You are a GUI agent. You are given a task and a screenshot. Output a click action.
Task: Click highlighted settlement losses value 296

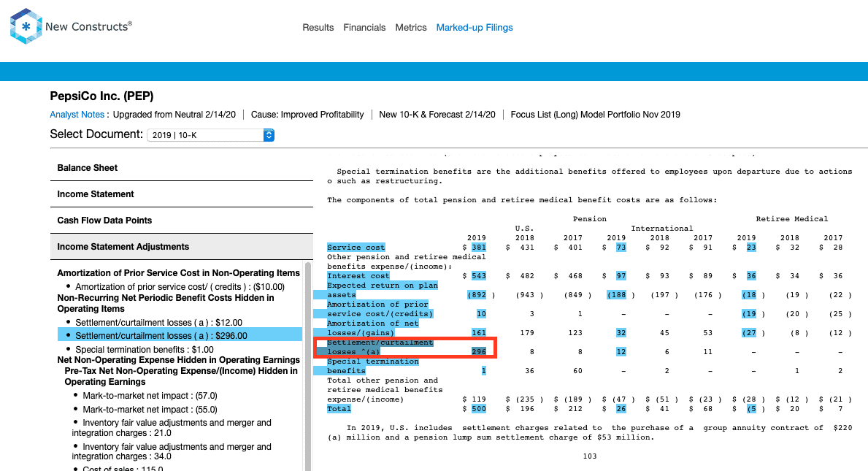479,352
